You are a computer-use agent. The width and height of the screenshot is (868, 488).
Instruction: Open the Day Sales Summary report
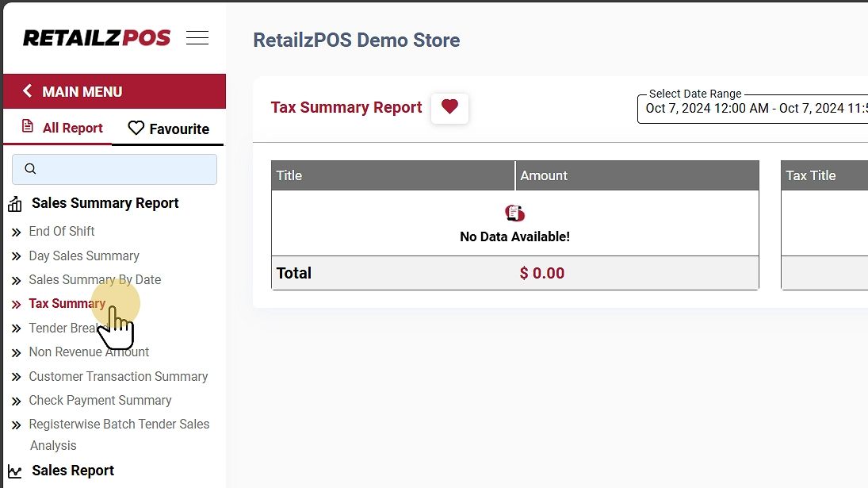click(x=84, y=256)
